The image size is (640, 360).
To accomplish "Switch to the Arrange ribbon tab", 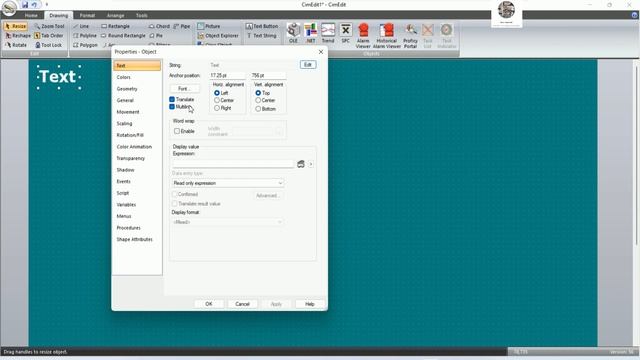I will [x=116, y=16].
